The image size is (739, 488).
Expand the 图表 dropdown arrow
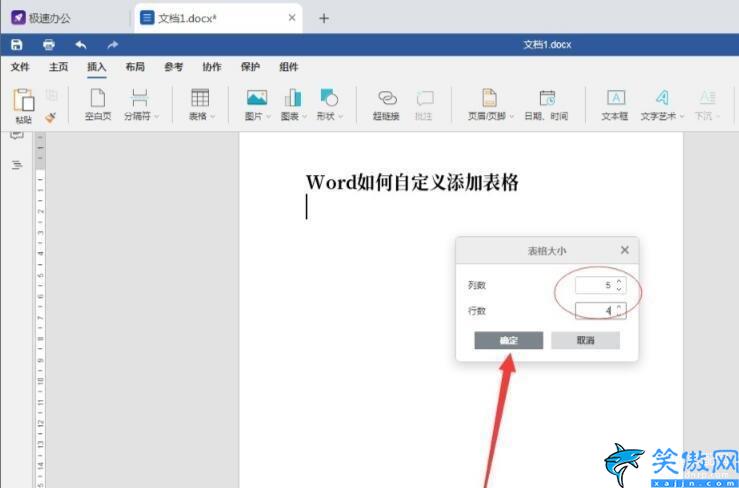[x=304, y=116]
